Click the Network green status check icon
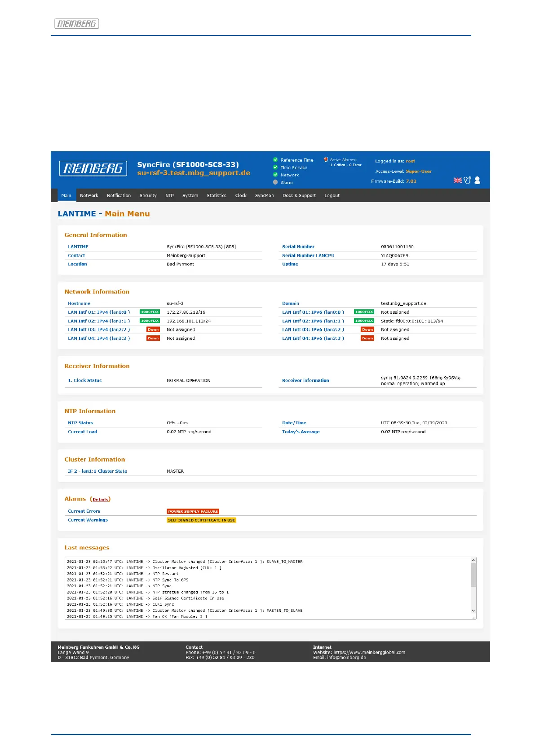The height and width of the screenshot is (756, 535). (x=275, y=175)
